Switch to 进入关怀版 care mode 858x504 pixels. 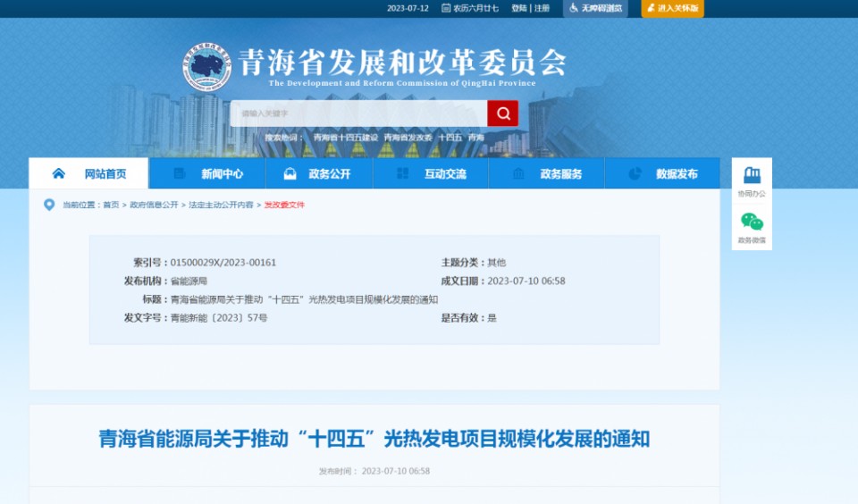(672, 8)
